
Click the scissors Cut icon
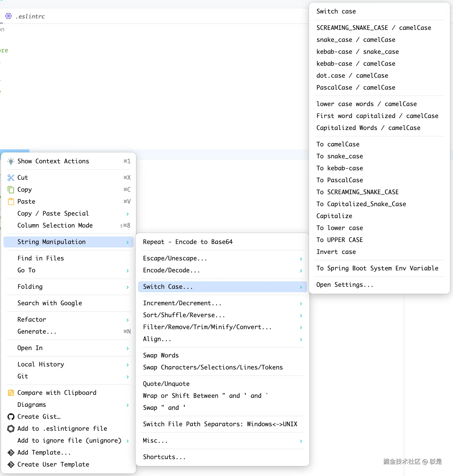tap(11, 178)
